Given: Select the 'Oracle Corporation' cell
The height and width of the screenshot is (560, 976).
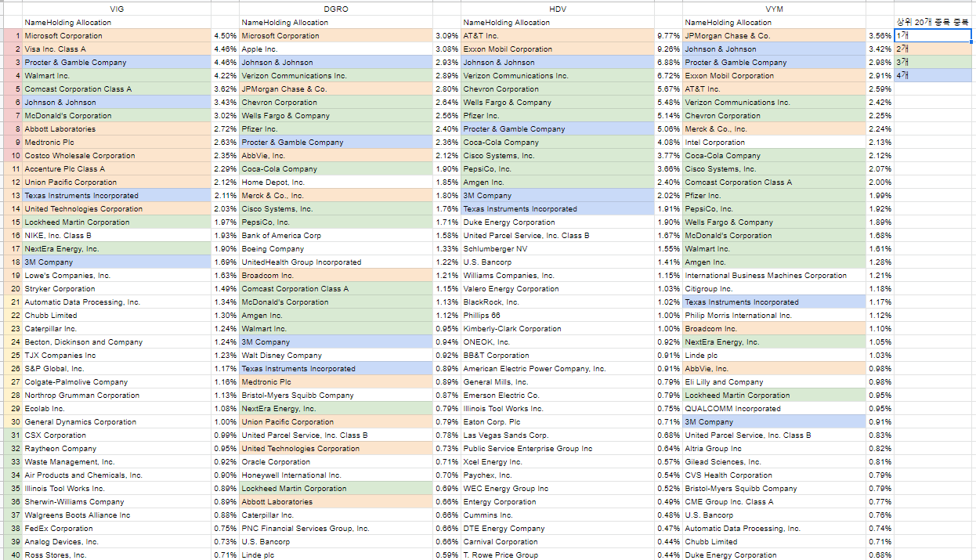Looking at the screenshot, I should click(336, 461).
